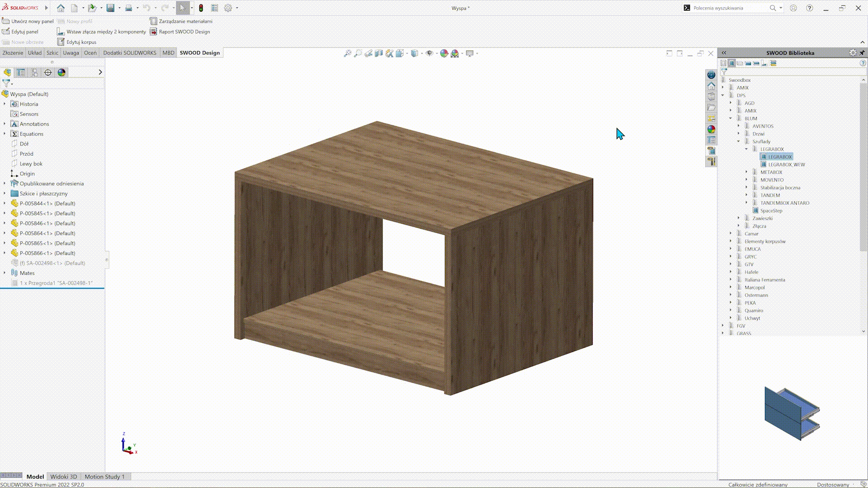
Task: Open Raport SWOOD Design
Action: point(180,32)
